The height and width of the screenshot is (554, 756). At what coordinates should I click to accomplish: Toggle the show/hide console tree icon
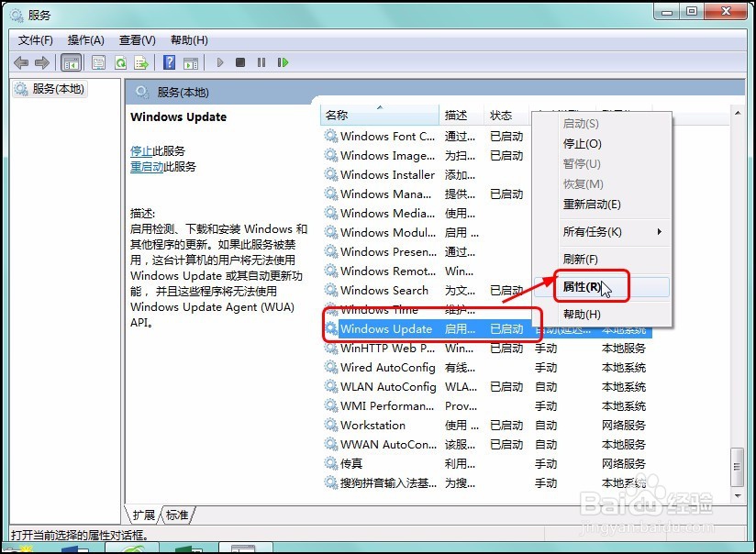72,62
